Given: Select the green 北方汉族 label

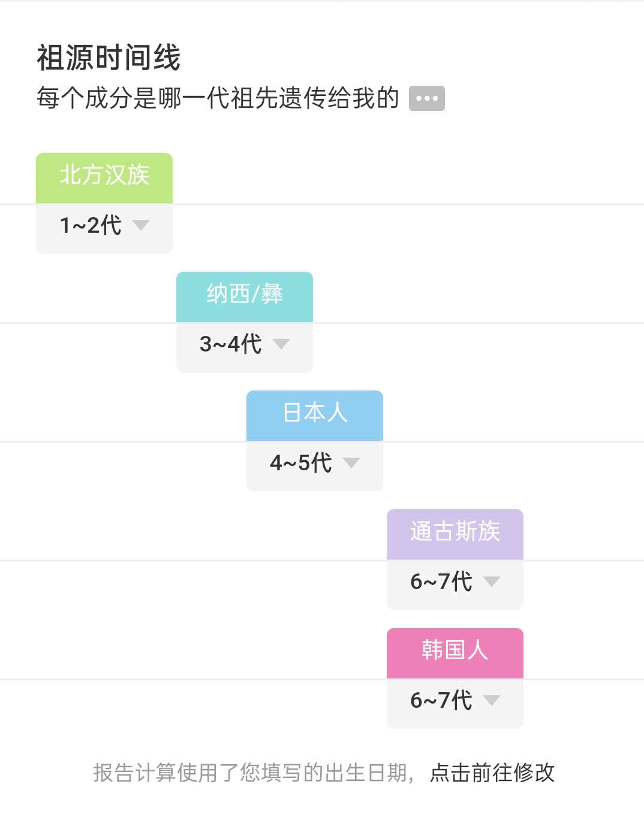Looking at the screenshot, I should coord(104,178).
